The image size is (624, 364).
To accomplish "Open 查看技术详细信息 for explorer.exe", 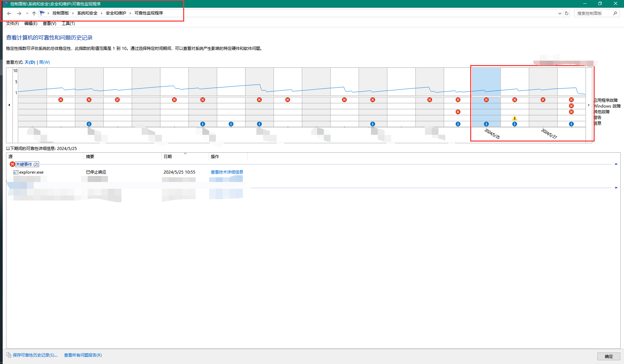I will point(227,172).
